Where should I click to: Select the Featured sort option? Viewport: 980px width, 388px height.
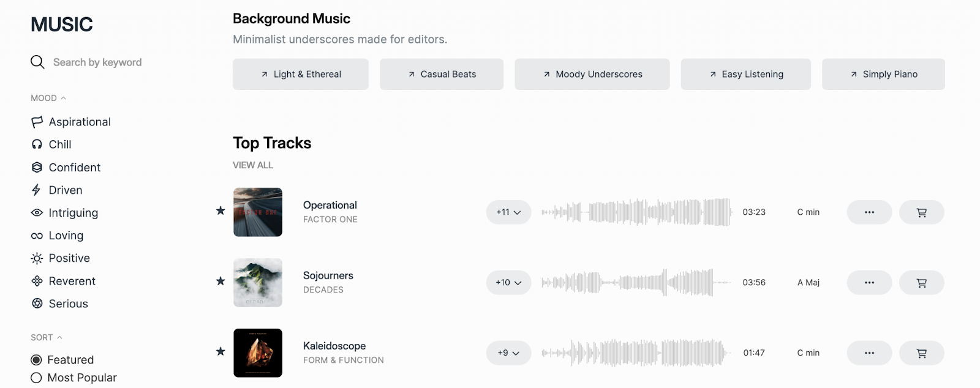[x=36, y=359]
